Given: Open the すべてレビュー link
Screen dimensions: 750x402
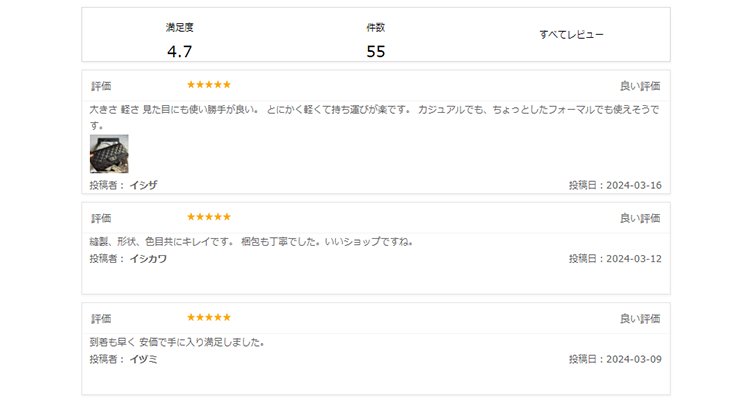Looking at the screenshot, I should (x=571, y=34).
